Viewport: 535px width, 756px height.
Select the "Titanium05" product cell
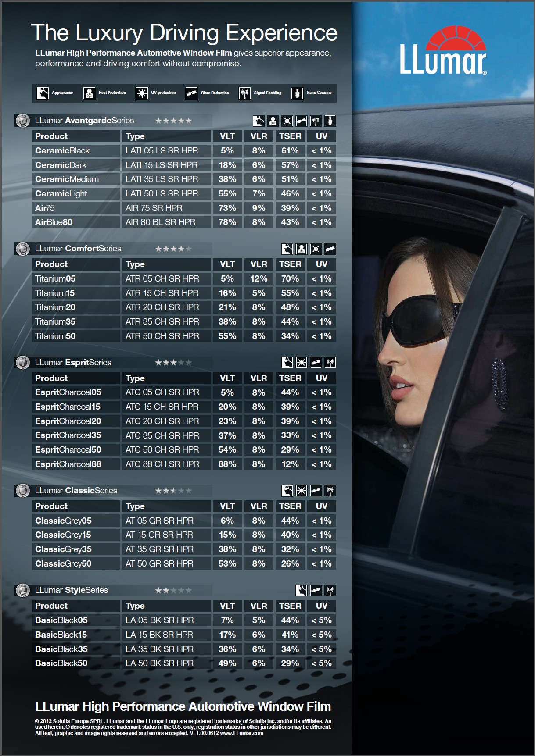pos(76,278)
